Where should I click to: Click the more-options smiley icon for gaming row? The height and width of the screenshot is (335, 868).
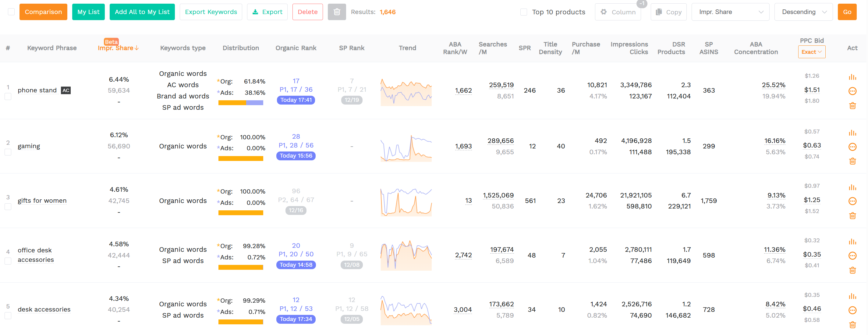coord(852,147)
